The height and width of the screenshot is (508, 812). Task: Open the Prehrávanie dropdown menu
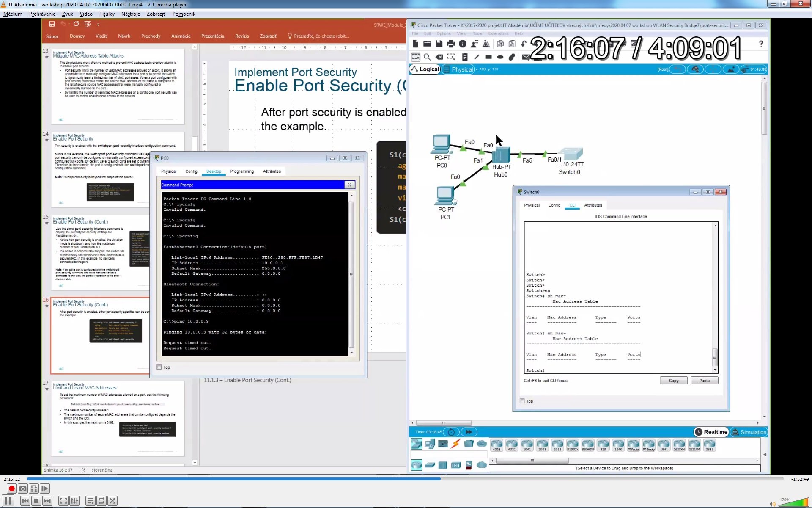pyautogui.click(x=42, y=14)
